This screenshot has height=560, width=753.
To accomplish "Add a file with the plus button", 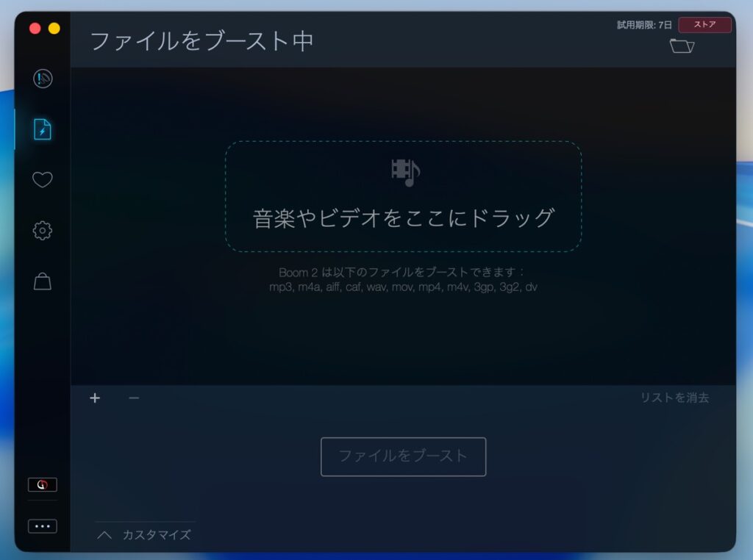I will point(95,398).
